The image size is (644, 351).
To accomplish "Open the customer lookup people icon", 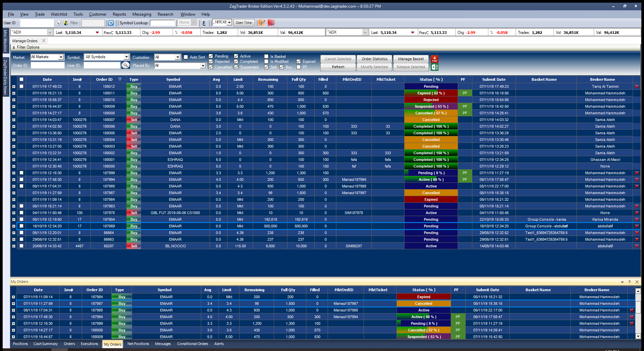I will pyautogui.click(x=66, y=23).
